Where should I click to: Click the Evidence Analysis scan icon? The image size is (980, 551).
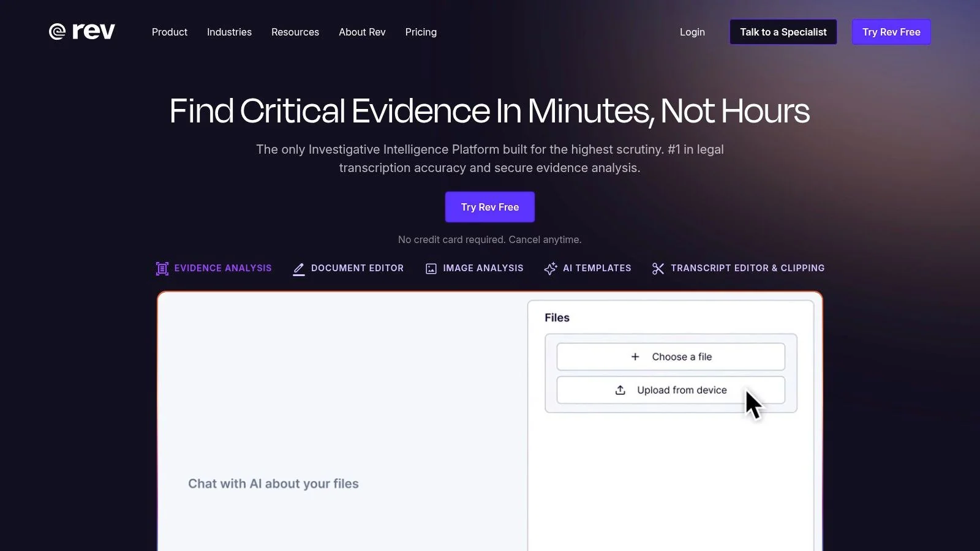162,268
